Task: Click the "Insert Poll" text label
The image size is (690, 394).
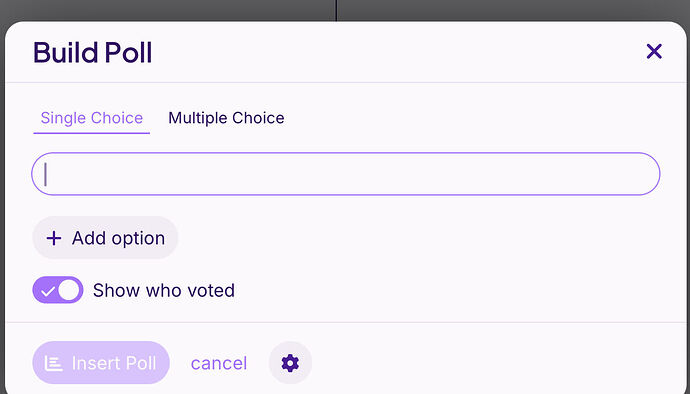Action: [114, 364]
